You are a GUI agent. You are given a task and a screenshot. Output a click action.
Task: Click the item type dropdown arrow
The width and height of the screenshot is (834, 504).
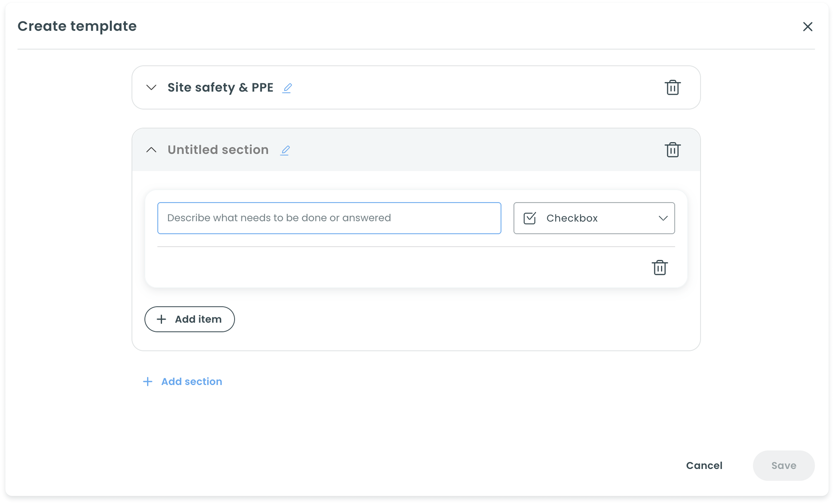pyautogui.click(x=663, y=218)
